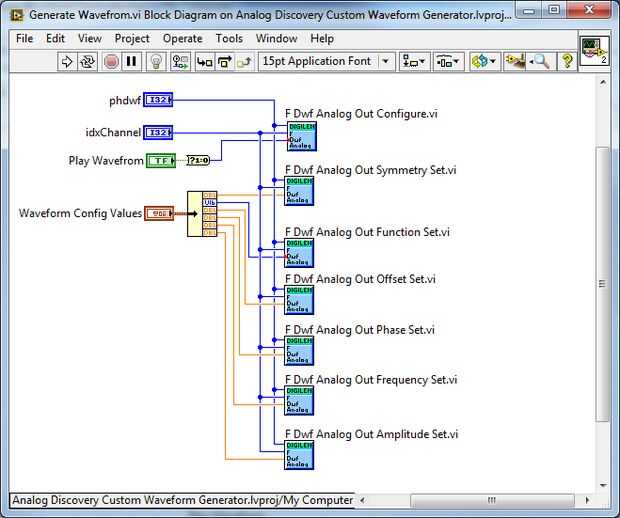Click the Pause button in toolbar
Screen dimensions: 620x518
131,62
